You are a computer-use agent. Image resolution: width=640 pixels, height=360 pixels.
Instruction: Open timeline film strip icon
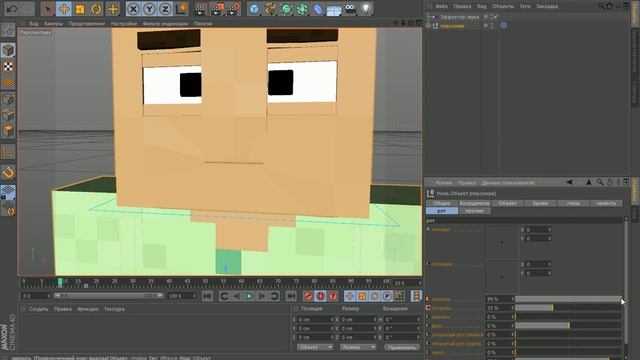coord(416,296)
